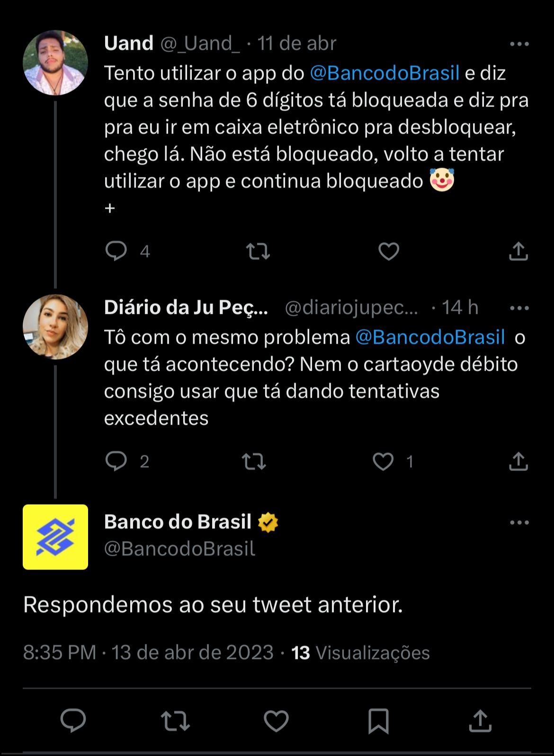The height and width of the screenshot is (756, 554).
Task: Open Uand's profile picture
Action: [x=55, y=63]
